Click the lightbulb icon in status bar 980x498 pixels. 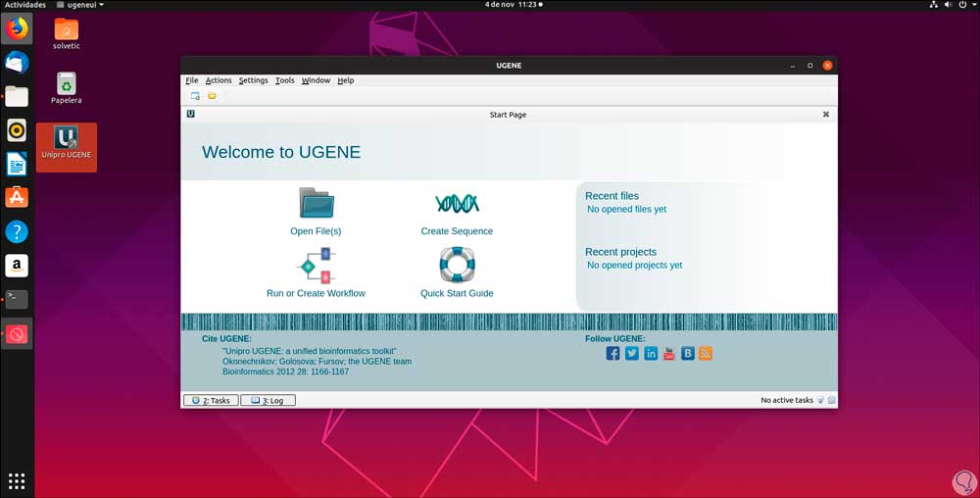coord(820,401)
